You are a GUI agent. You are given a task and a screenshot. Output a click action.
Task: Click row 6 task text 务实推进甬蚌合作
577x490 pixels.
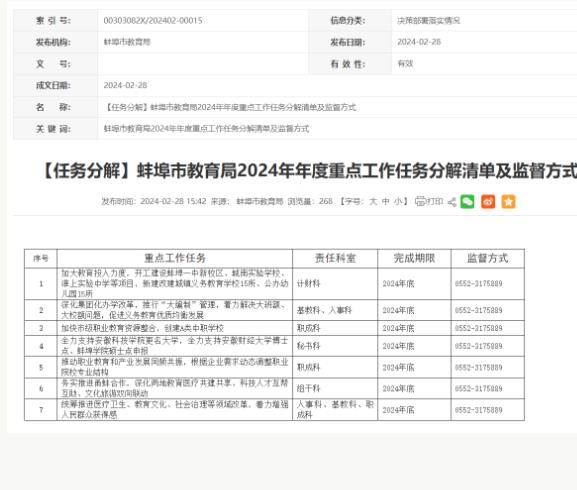pos(175,388)
